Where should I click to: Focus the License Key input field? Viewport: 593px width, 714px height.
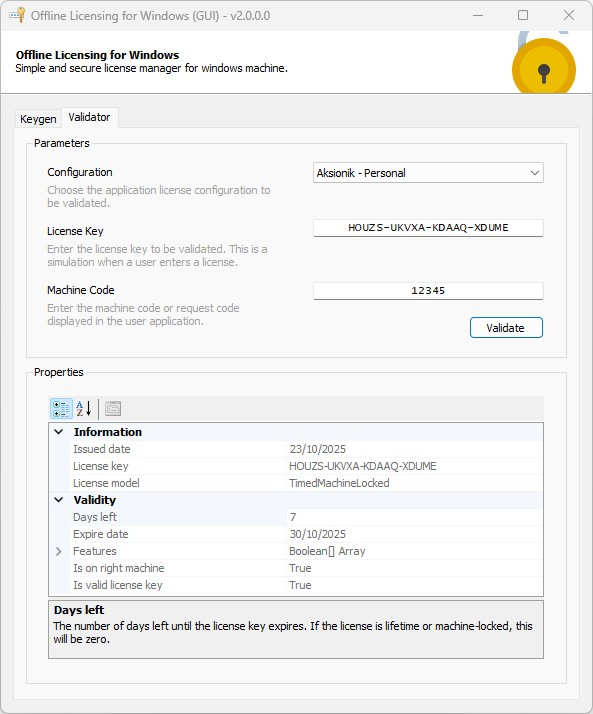428,228
